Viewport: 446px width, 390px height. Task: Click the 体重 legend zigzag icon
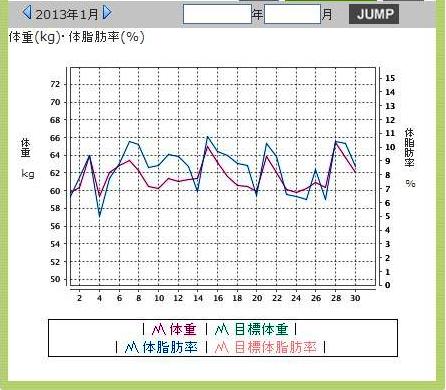point(159,330)
